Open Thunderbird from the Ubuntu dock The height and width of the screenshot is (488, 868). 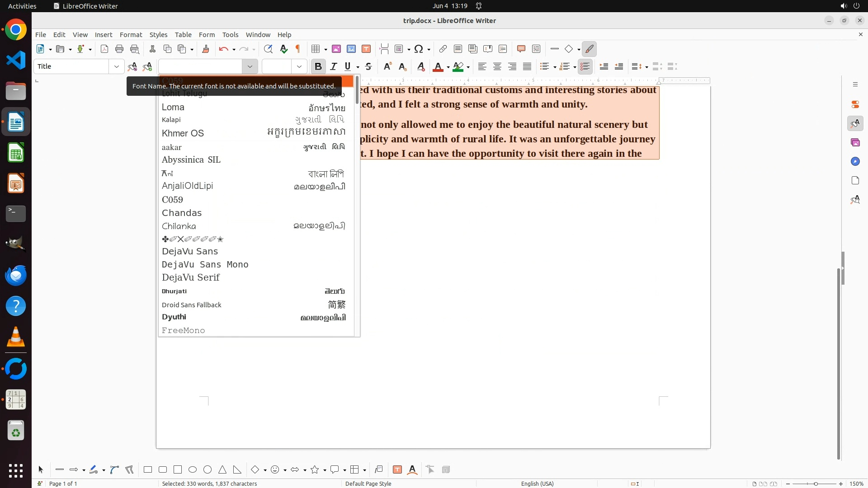click(16, 275)
